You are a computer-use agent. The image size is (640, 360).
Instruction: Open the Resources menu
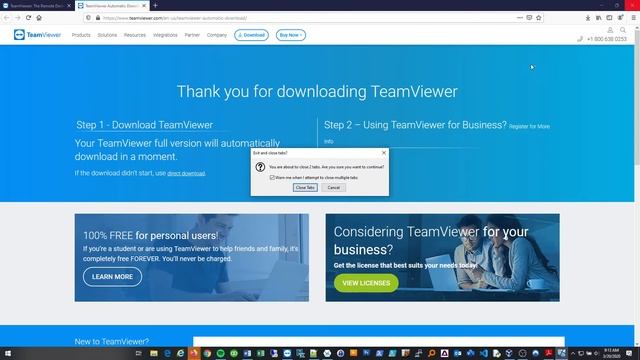[135, 35]
